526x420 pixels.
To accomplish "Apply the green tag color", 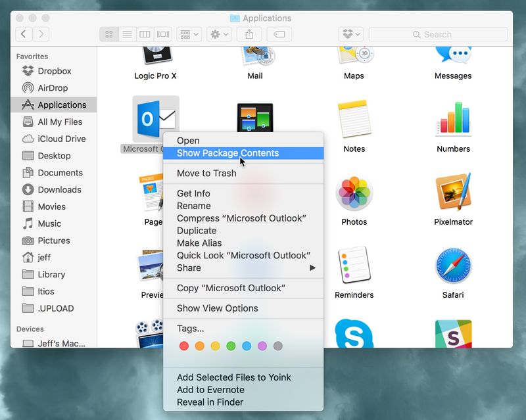I will click(231, 346).
